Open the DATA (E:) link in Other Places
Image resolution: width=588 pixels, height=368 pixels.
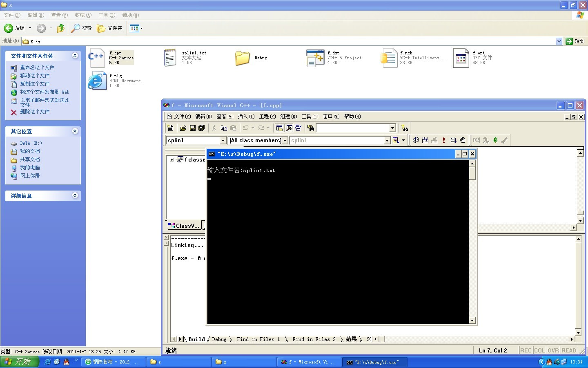(x=31, y=143)
